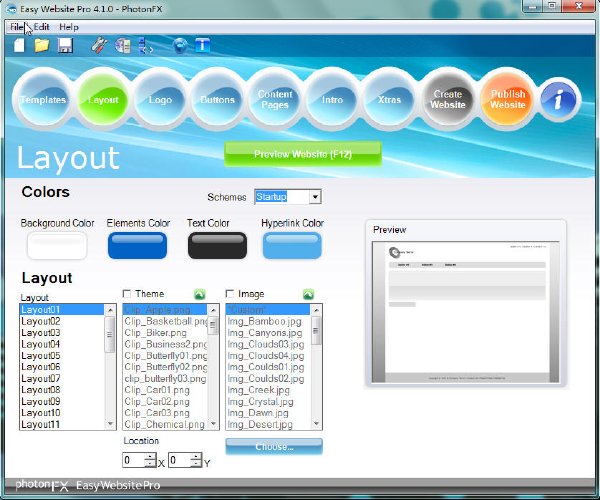The image size is (600, 500).
Task: Enable the Theme checkbox
Action: click(x=127, y=294)
